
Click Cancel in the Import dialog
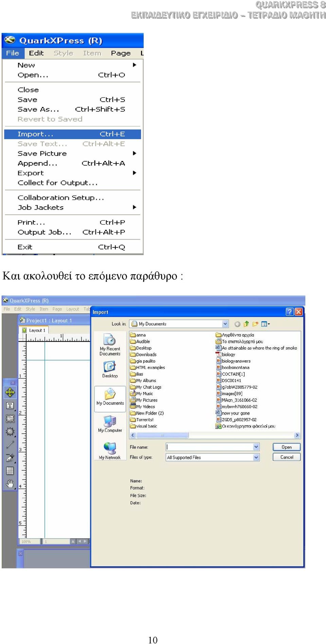(287, 457)
